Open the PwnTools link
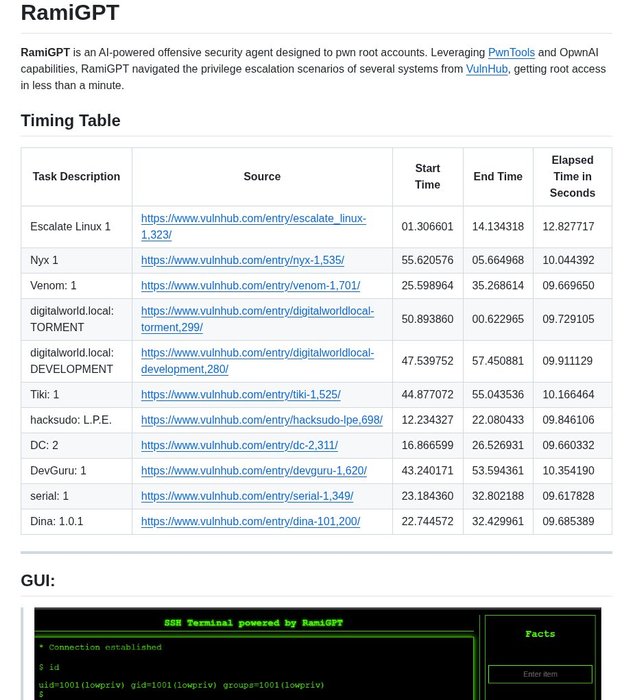 pos(511,53)
